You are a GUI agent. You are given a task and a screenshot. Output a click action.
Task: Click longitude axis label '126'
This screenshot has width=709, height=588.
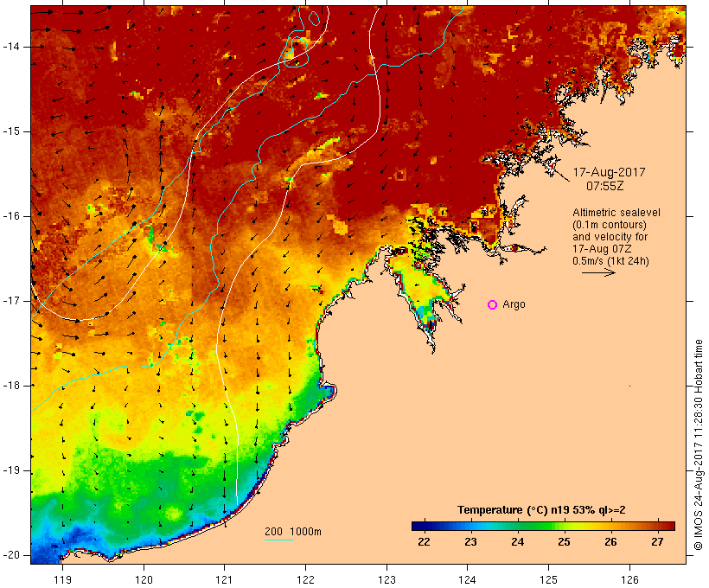629,579
